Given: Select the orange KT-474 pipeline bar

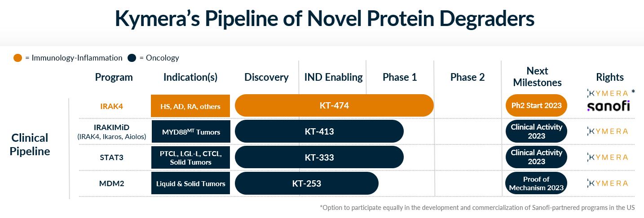Looking at the screenshot, I should pyautogui.click(x=334, y=106).
